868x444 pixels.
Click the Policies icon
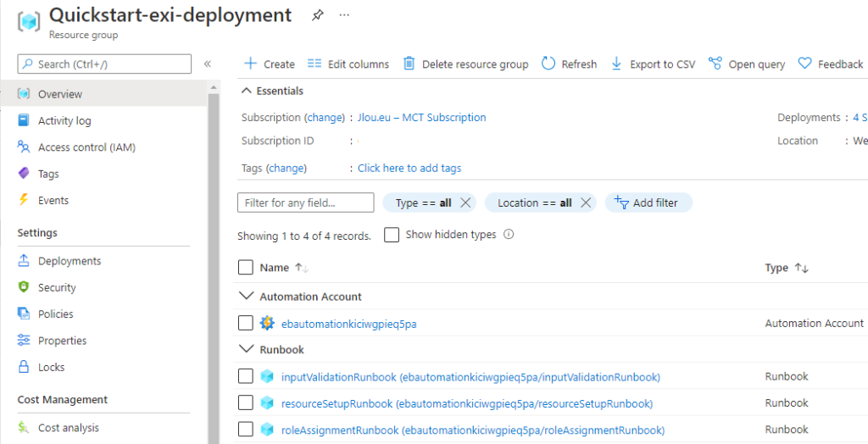[23, 314]
